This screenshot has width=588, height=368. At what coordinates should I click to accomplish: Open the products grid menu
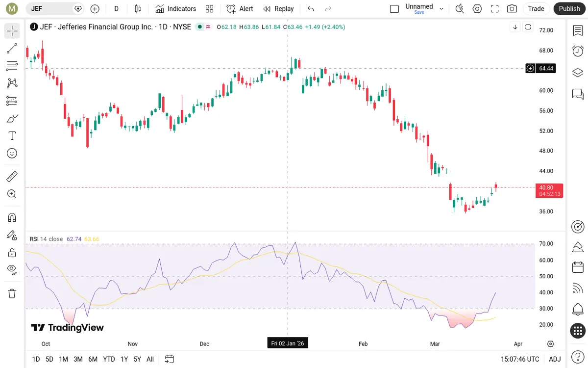[x=578, y=331]
